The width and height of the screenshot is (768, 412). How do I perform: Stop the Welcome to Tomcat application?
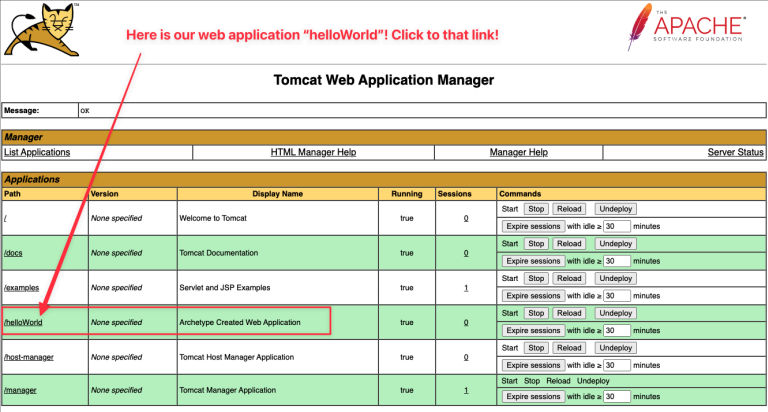536,209
